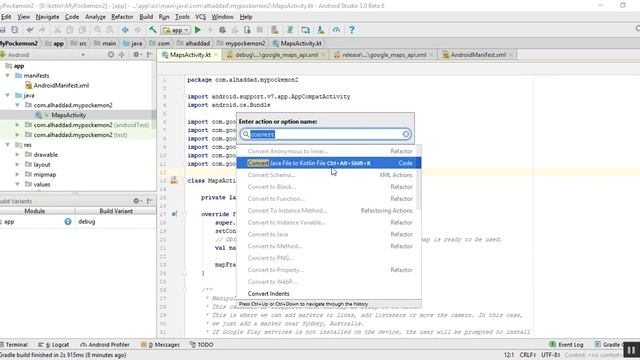The height and width of the screenshot is (360, 640).
Task: Open the debug build variant cell
Action: (x=116, y=222)
